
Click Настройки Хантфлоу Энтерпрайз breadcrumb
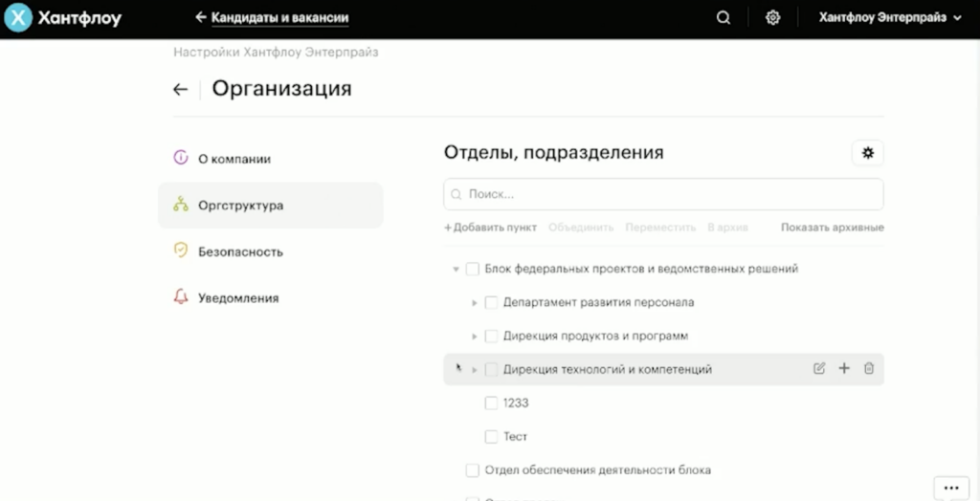pos(276,52)
